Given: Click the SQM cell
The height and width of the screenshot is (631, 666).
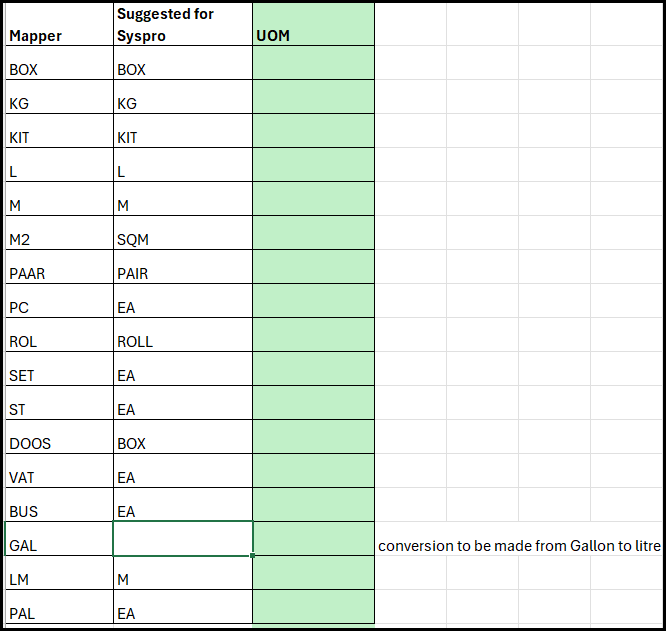Looking at the screenshot, I should [x=182, y=233].
